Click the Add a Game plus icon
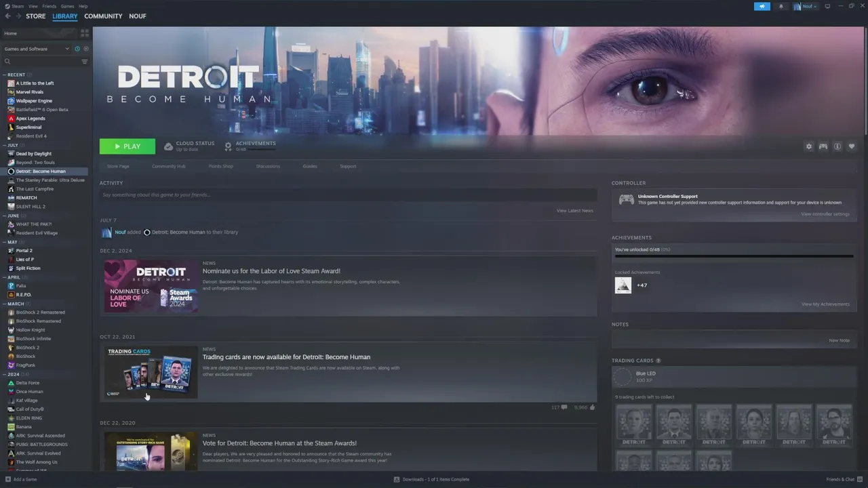The image size is (868, 488). 7,479
